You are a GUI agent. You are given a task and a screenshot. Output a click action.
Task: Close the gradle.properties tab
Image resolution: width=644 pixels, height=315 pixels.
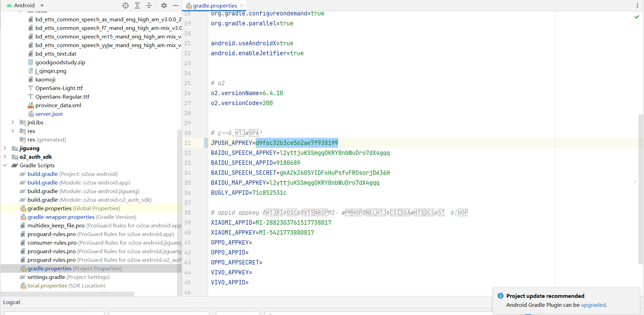pyautogui.click(x=241, y=5)
